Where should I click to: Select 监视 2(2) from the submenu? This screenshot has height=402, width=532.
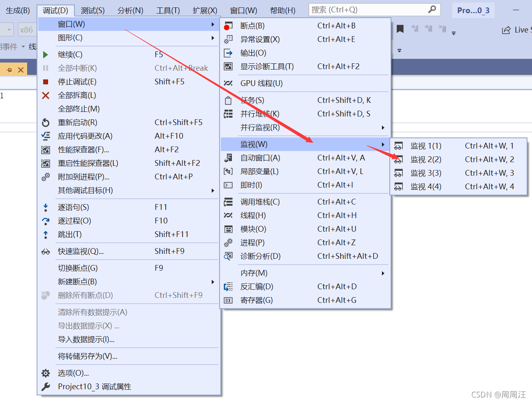click(x=458, y=160)
